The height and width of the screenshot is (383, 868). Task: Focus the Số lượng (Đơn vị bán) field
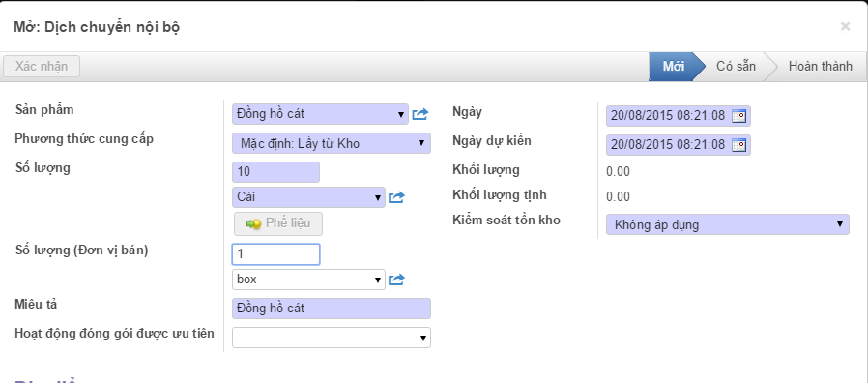276,254
